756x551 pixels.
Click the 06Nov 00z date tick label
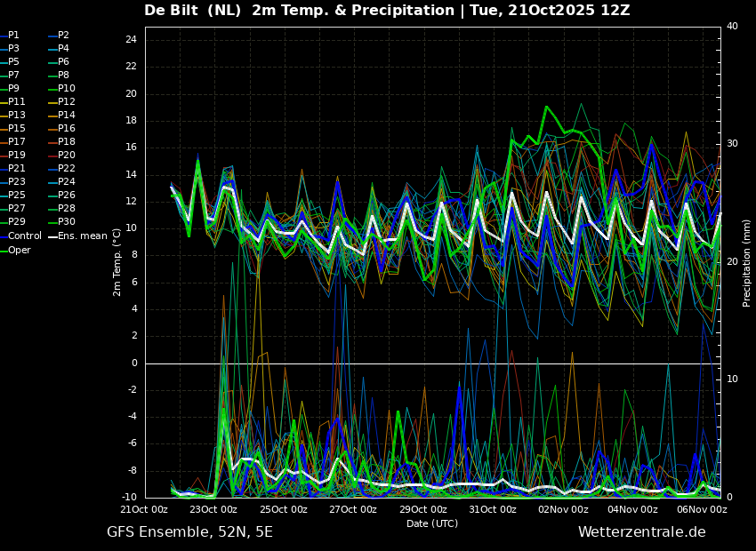tap(702, 510)
